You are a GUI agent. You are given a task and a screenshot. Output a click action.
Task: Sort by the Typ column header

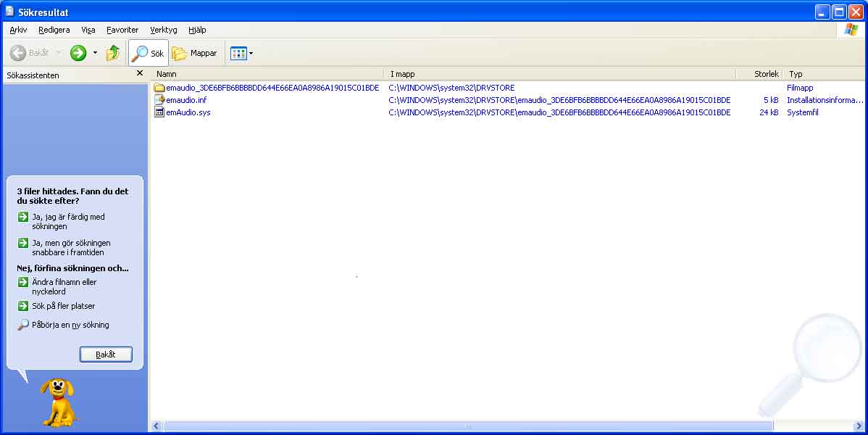pos(825,74)
